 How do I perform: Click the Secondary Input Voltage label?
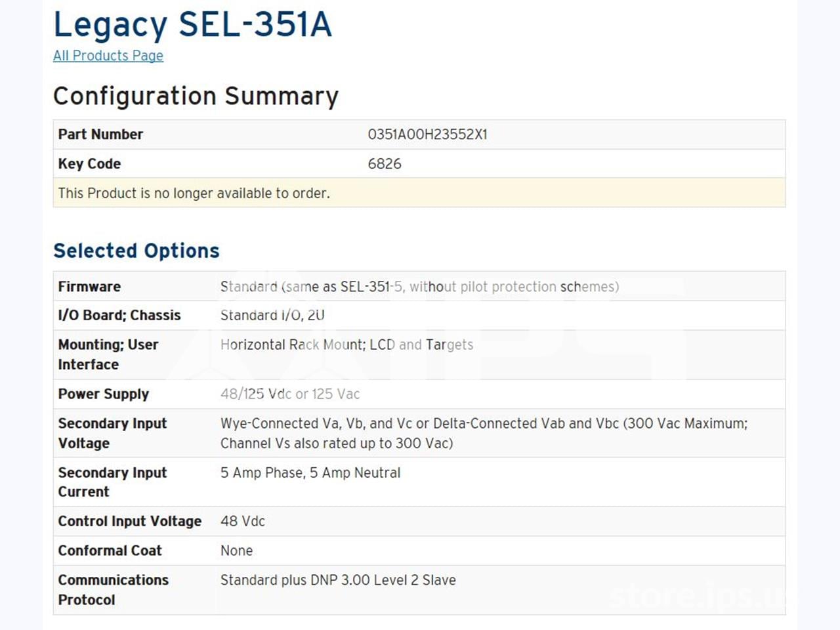point(112,433)
